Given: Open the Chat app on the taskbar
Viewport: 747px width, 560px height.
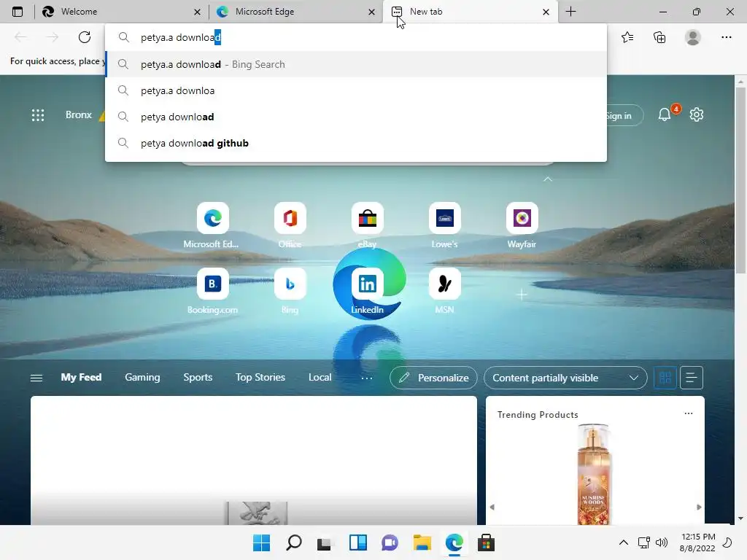Looking at the screenshot, I should tap(390, 542).
